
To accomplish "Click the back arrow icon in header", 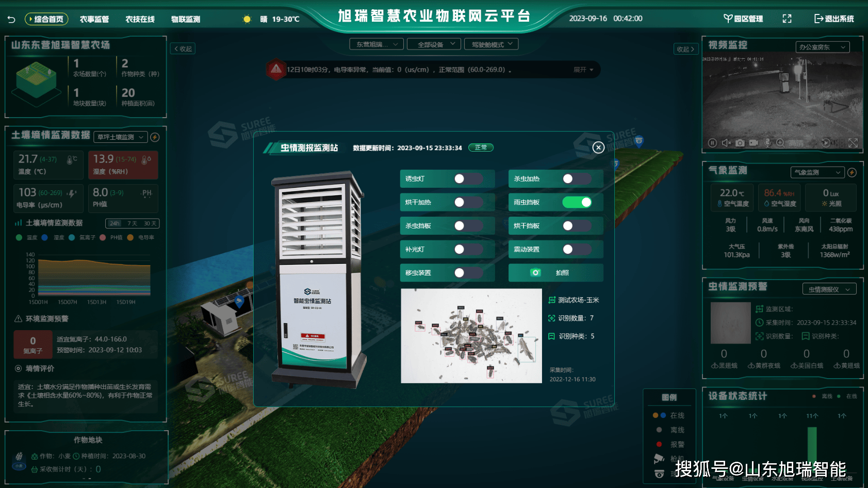I will point(11,19).
